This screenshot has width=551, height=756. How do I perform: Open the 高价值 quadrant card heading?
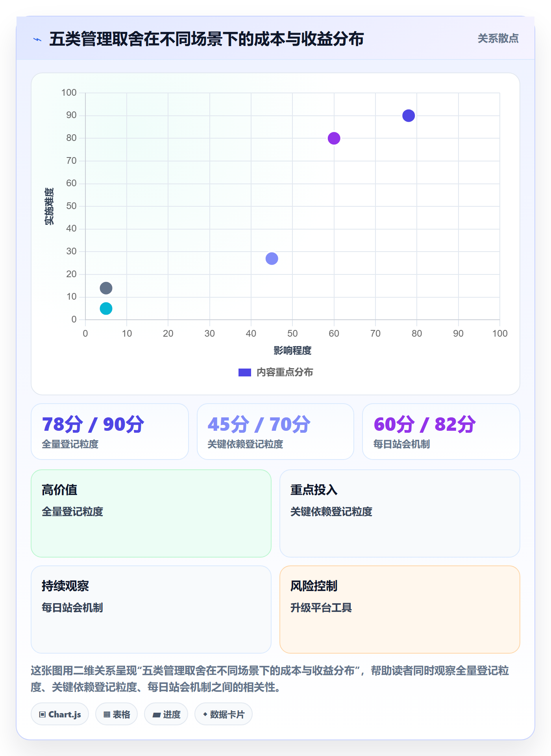pos(59,490)
